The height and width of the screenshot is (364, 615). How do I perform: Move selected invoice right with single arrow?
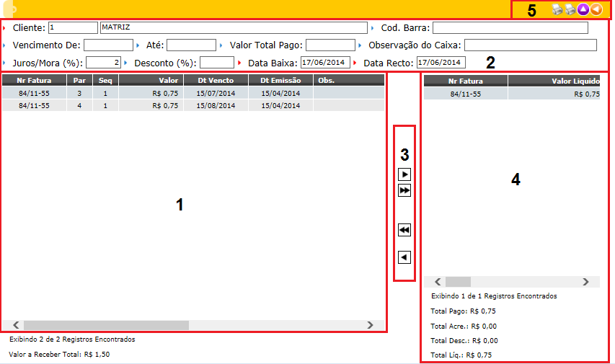click(404, 174)
